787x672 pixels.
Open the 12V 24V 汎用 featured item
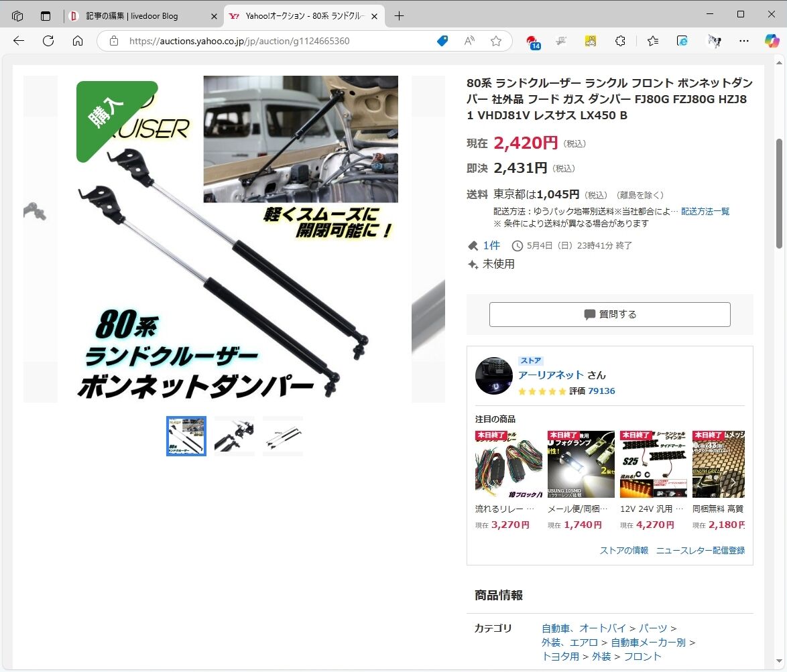click(653, 480)
